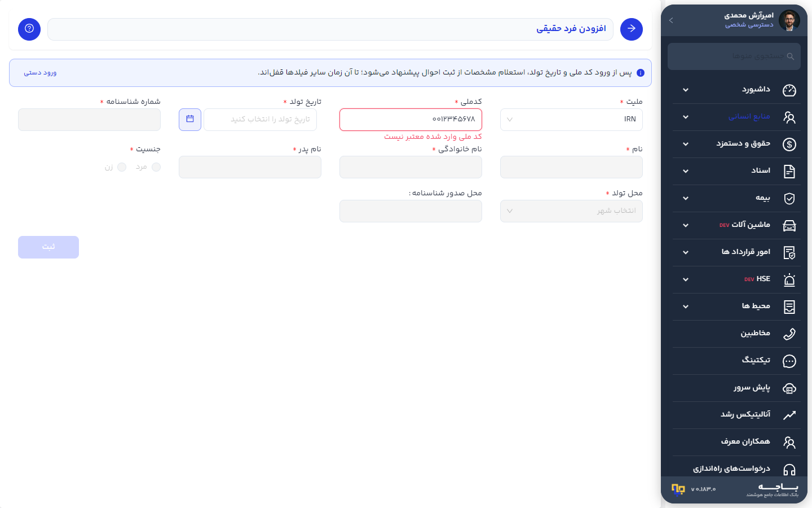Click the حقوق و دستمزد dollar icon
812x508 pixels.
[x=789, y=144]
